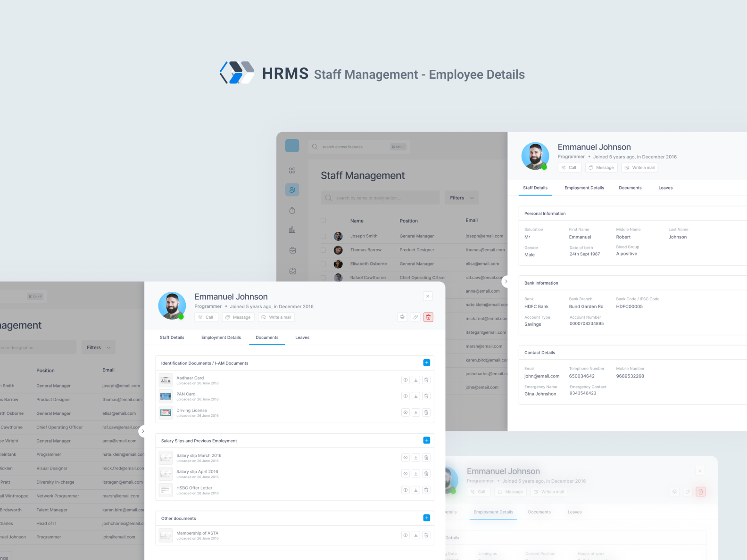
Task: Open the inbox download icon in the sidebar
Action: [292, 271]
